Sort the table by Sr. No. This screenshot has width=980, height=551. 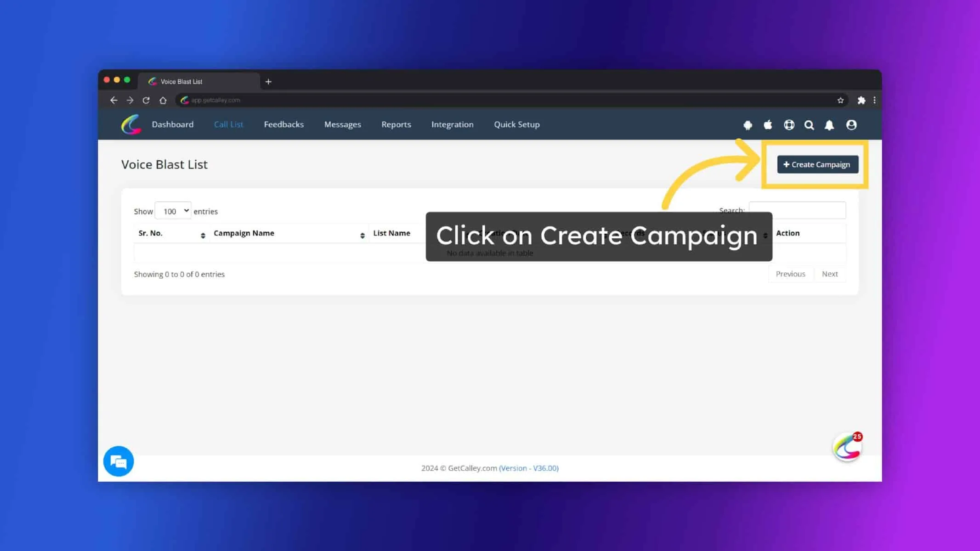click(171, 233)
